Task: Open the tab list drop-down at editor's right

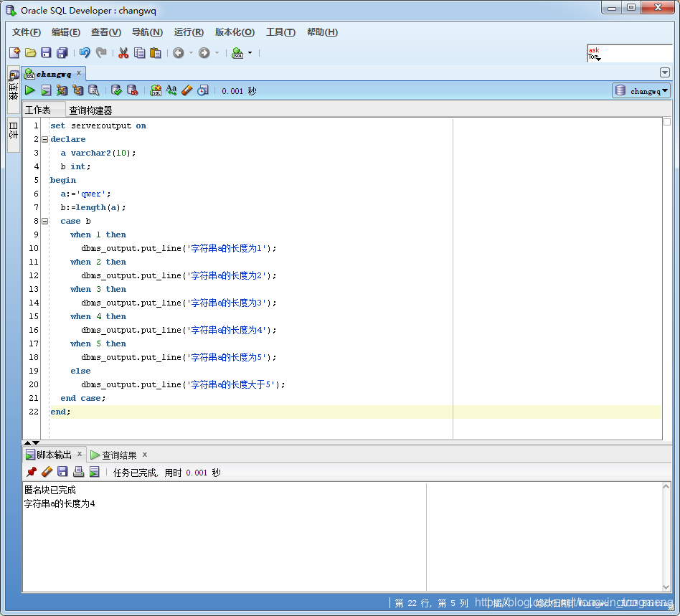Action: point(664,72)
